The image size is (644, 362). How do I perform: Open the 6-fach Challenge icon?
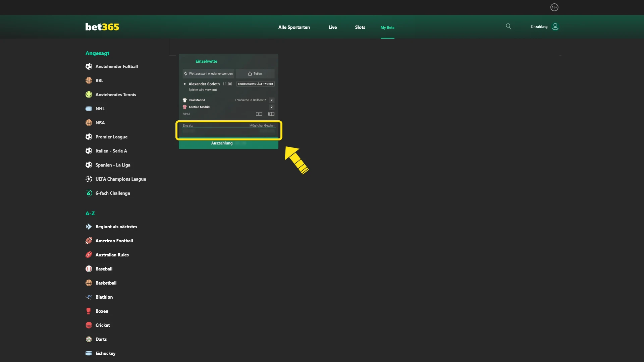click(x=89, y=193)
